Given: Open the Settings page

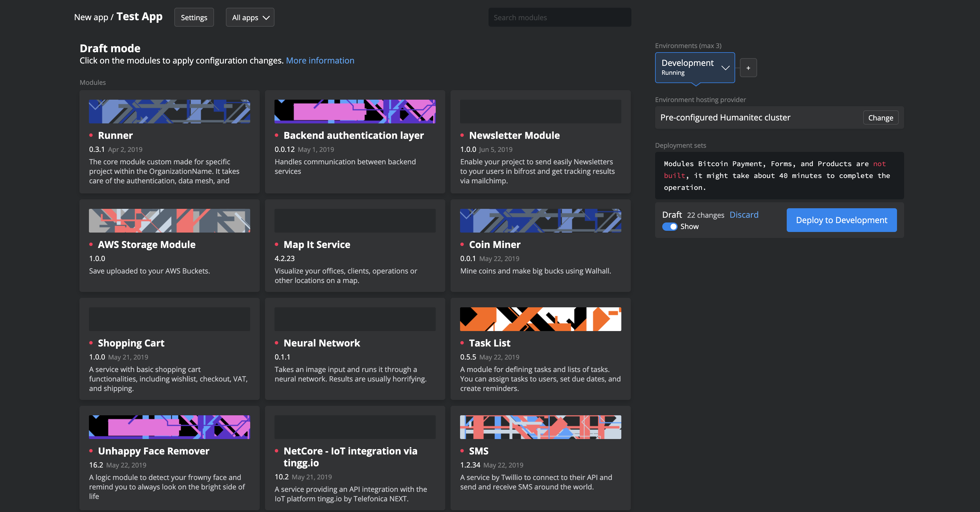Looking at the screenshot, I should coord(194,18).
